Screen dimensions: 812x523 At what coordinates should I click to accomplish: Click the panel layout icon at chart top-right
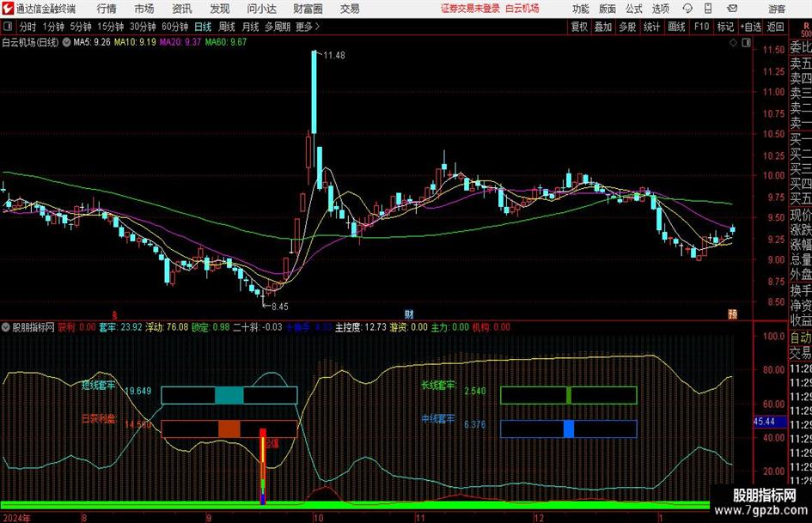(746, 43)
